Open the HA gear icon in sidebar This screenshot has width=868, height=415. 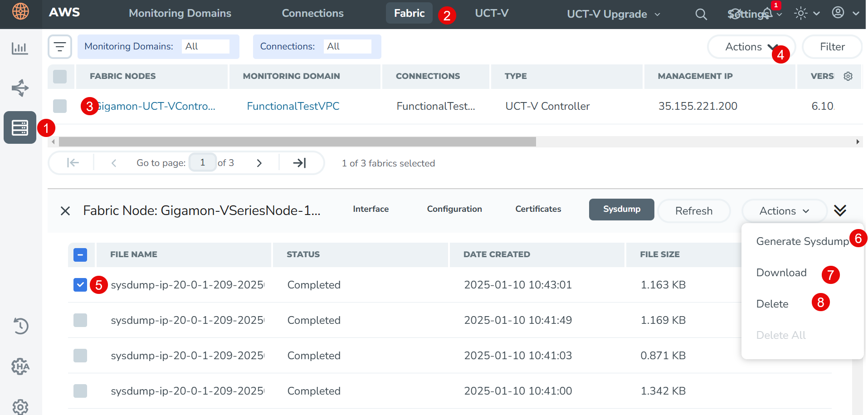point(20,366)
